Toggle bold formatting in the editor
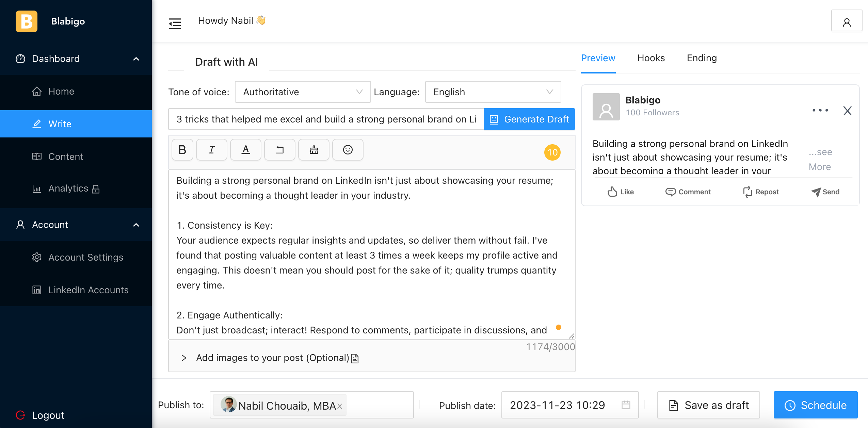868x428 pixels. point(182,150)
